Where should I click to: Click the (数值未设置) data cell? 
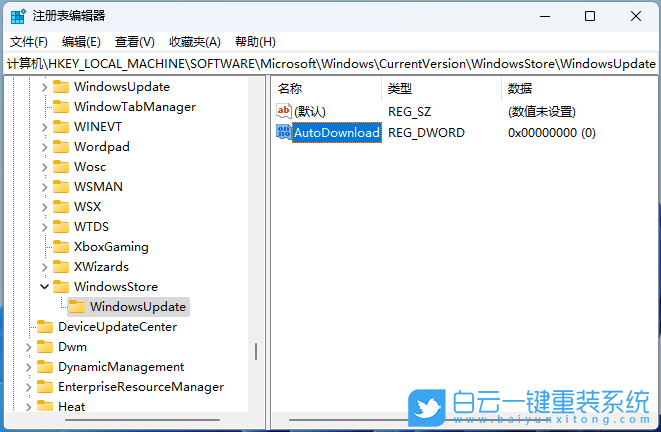pos(542,112)
